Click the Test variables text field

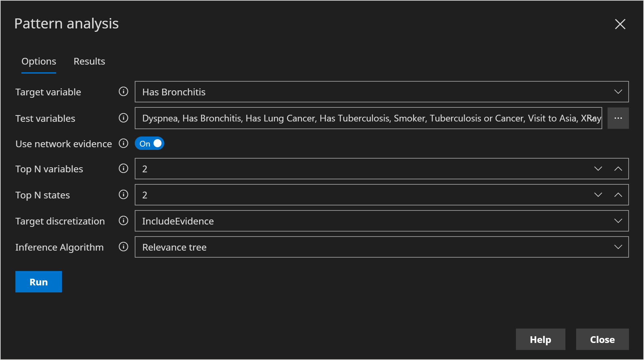pos(368,118)
